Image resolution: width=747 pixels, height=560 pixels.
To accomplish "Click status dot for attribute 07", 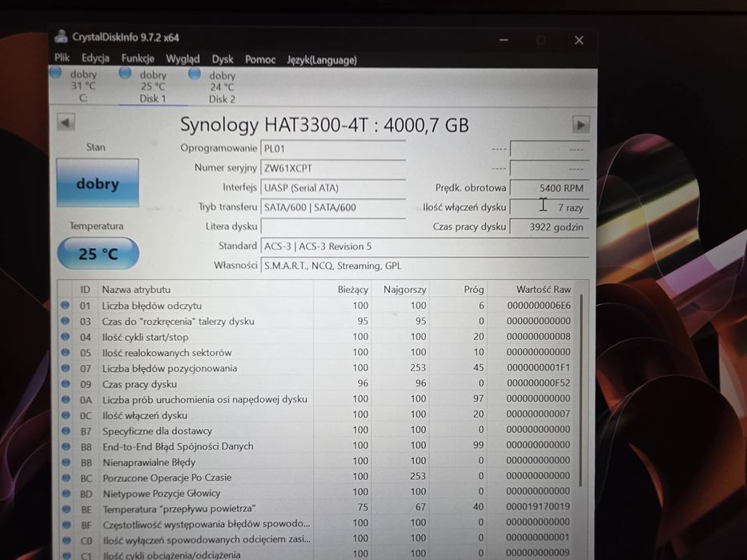I will pos(66,368).
